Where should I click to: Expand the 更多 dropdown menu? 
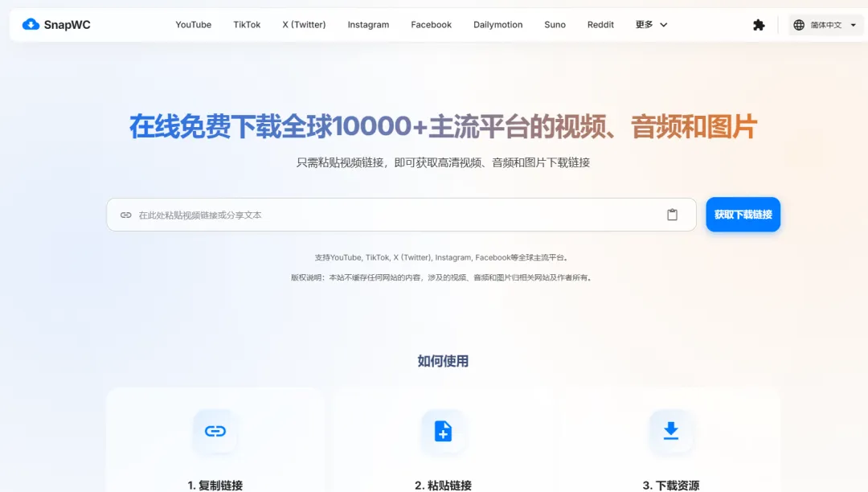pyautogui.click(x=652, y=25)
